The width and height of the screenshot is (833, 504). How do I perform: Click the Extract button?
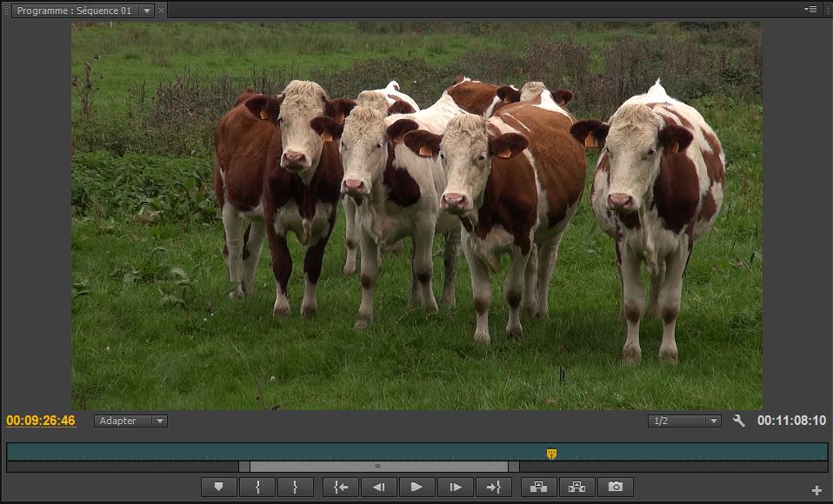pos(577,487)
